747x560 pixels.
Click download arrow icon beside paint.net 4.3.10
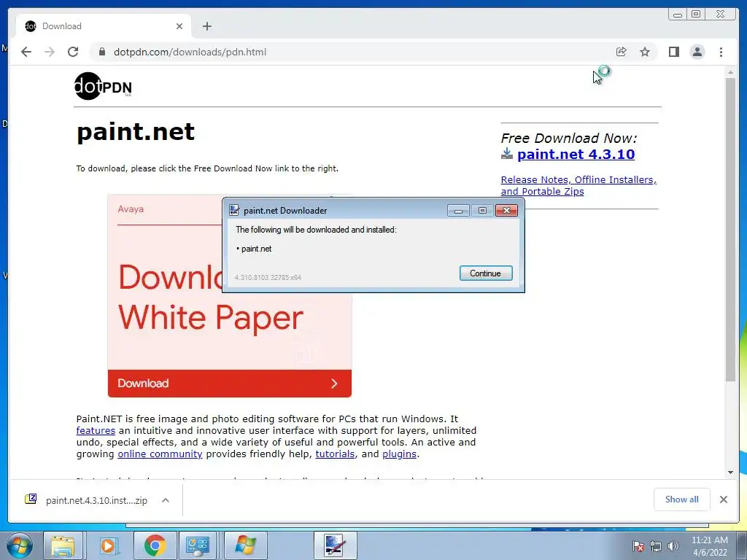pyautogui.click(x=507, y=153)
